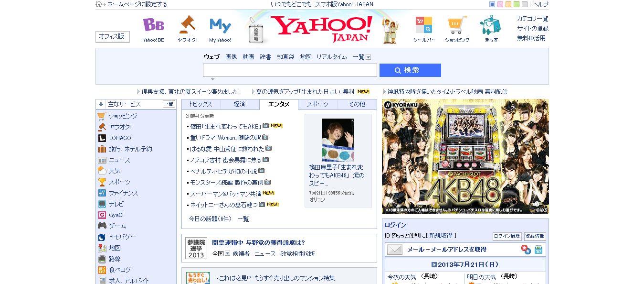Select the orange theme color swatch
Viewport: 644px width, 284px height.
pyautogui.click(x=508, y=4)
